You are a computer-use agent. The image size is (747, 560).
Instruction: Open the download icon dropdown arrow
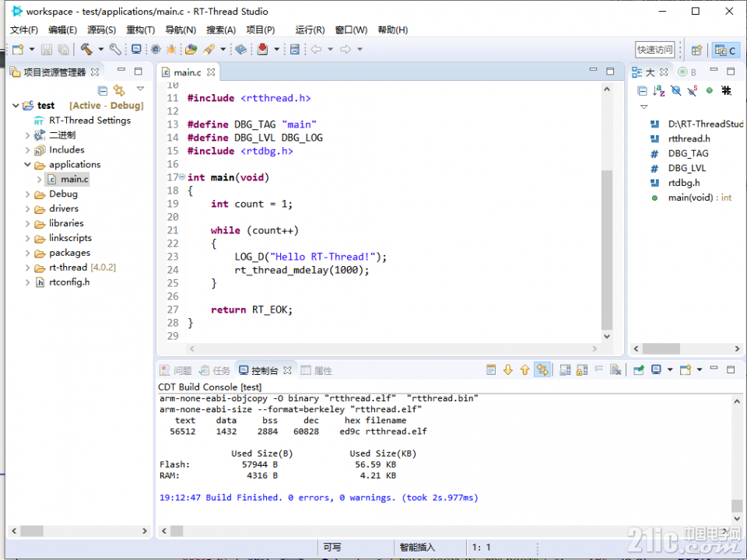[276, 49]
